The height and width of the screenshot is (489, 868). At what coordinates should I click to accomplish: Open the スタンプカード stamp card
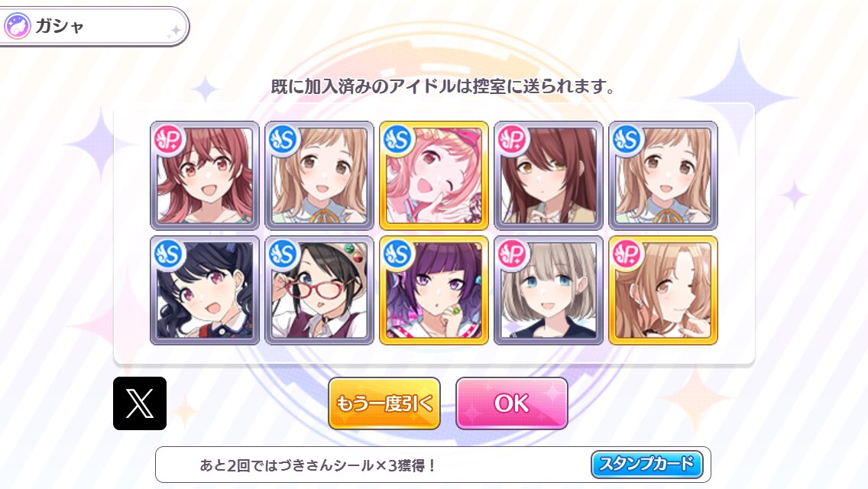click(x=647, y=464)
